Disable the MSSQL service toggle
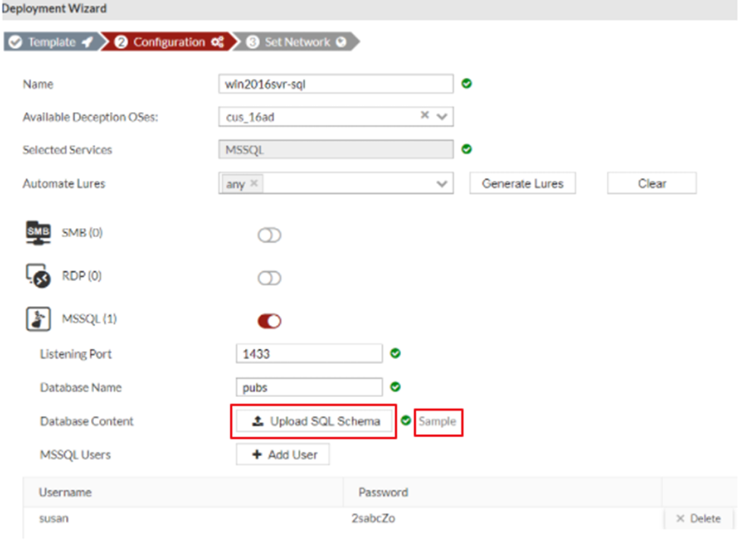The height and width of the screenshot is (560, 741). coord(269,321)
